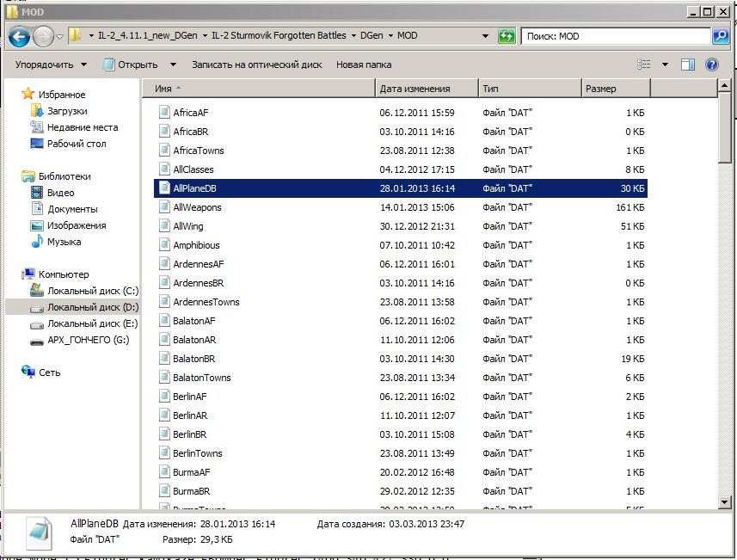
Task: Select the AllWing file icon
Action: pos(164,225)
